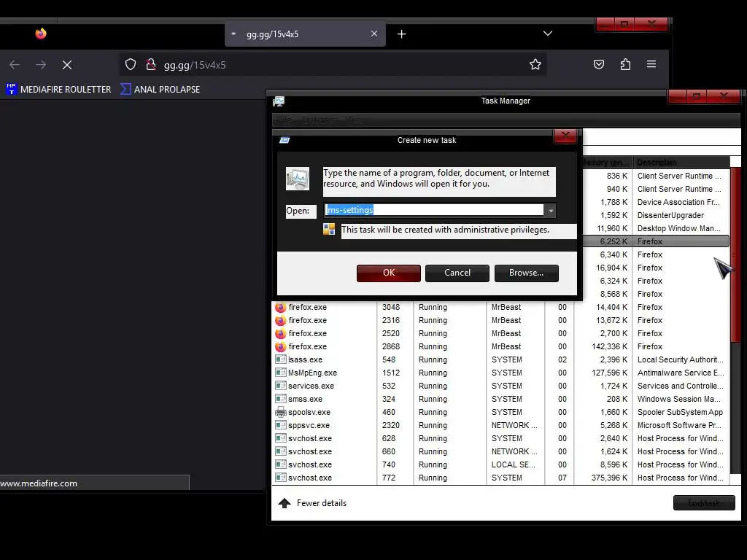Select the spoolsv.exe process row
This screenshot has height=560, width=747.
click(x=500, y=413)
